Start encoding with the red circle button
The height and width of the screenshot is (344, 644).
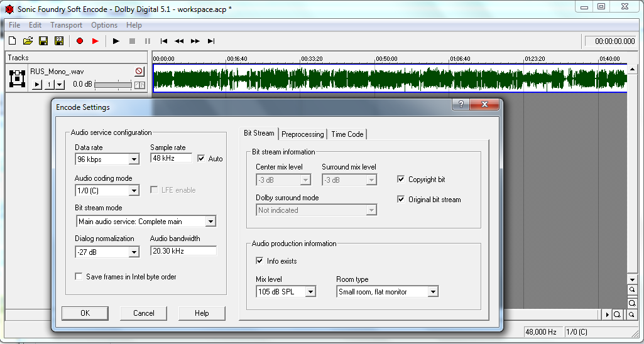[x=80, y=41]
